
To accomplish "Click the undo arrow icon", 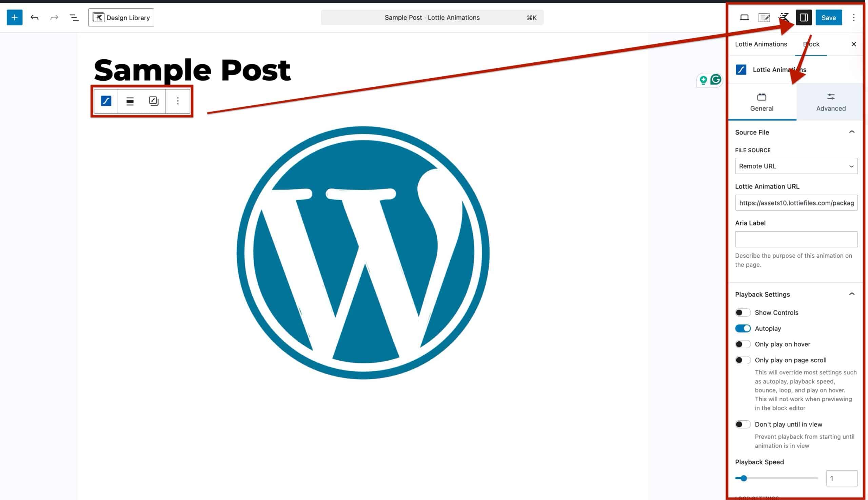I will 34,18.
